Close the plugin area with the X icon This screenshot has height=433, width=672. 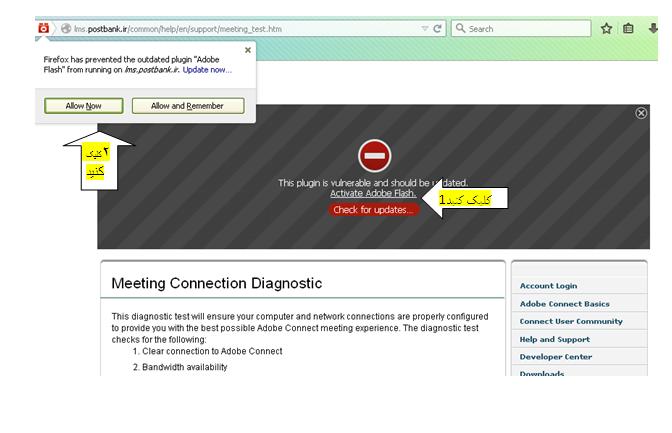coord(641,113)
